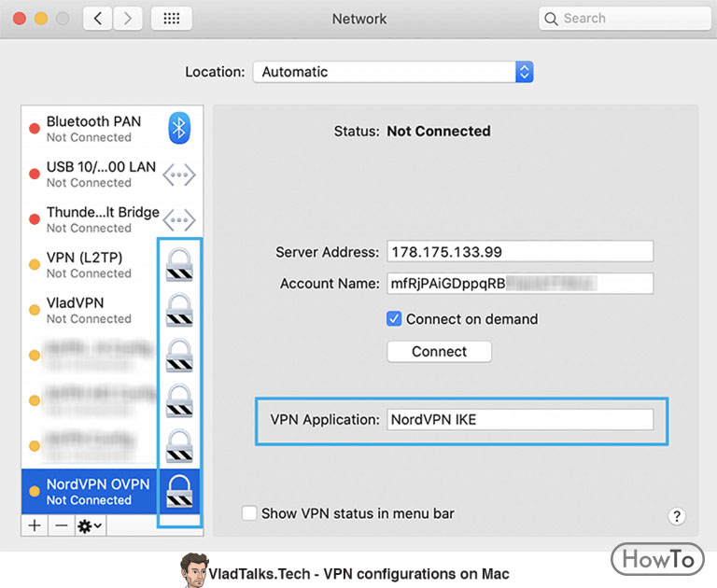Click the yellow minimize window button
717x588 pixels.
41,19
